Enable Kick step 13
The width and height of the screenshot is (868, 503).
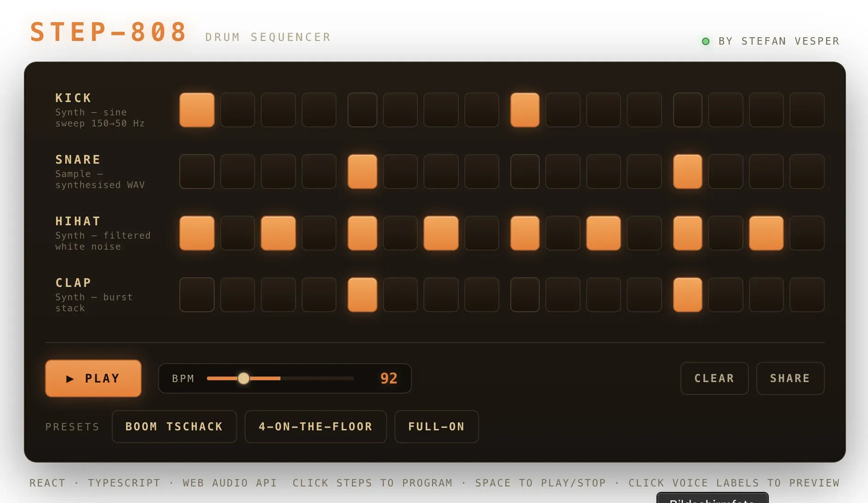tap(688, 110)
